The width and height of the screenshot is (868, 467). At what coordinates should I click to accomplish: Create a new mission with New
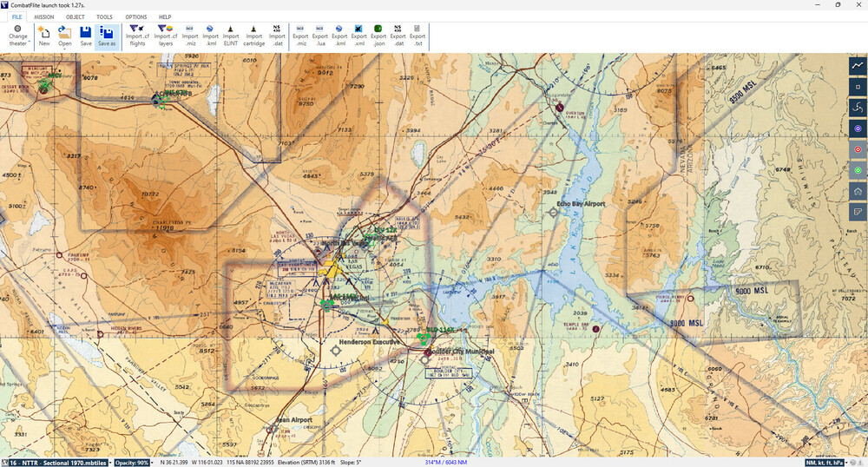[43, 35]
